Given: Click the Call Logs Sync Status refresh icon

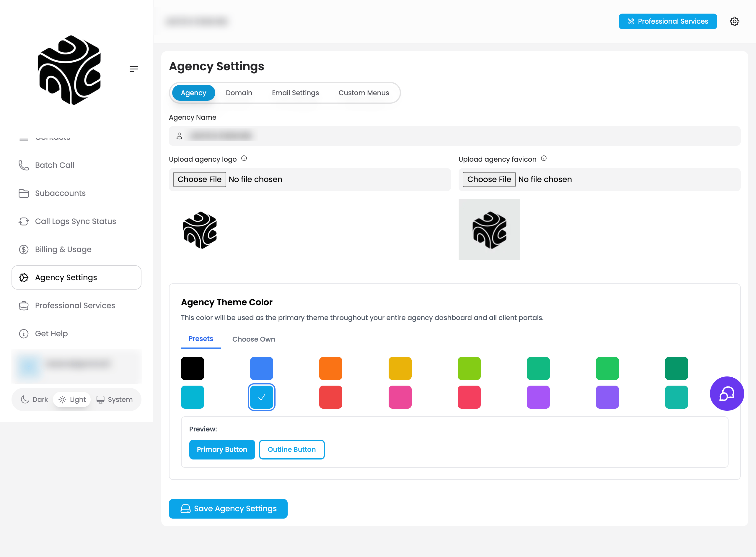Looking at the screenshot, I should pos(24,221).
